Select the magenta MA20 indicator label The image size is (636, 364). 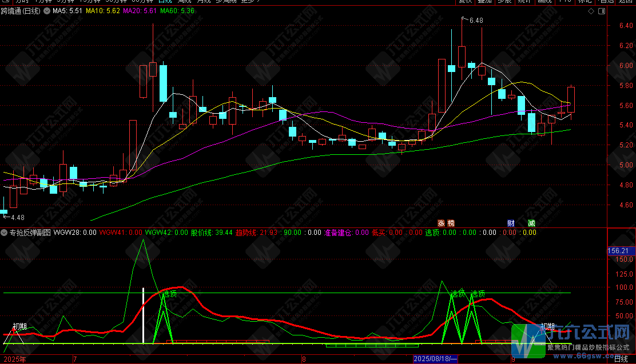coord(140,11)
